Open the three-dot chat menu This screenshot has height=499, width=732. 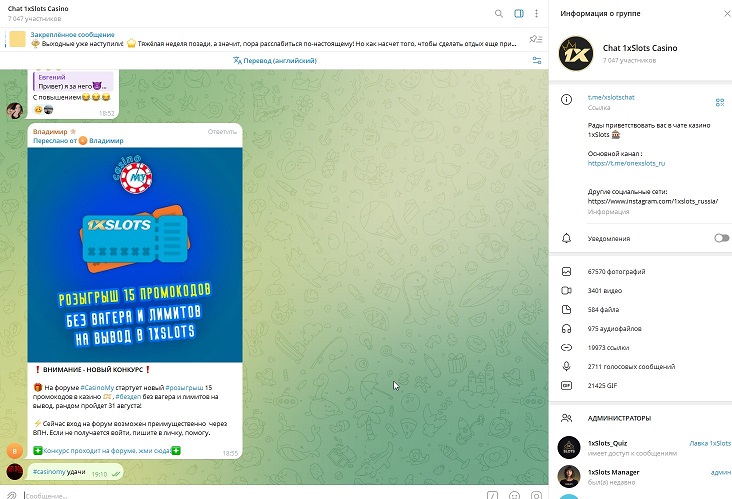(536, 14)
